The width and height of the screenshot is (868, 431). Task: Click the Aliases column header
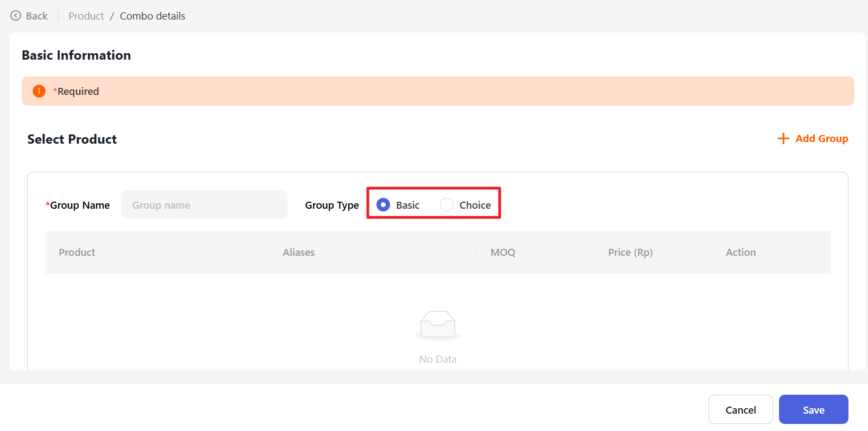[298, 253]
